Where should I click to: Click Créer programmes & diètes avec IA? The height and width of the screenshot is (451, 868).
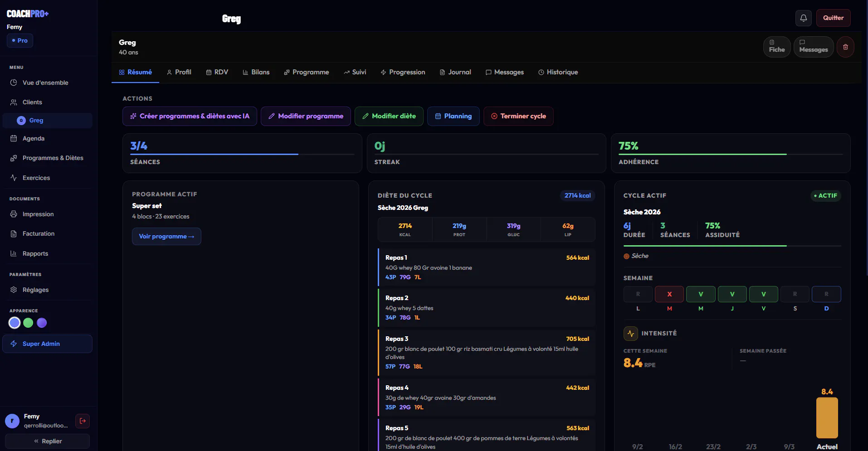pyautogui.click(x=190, y=116)
